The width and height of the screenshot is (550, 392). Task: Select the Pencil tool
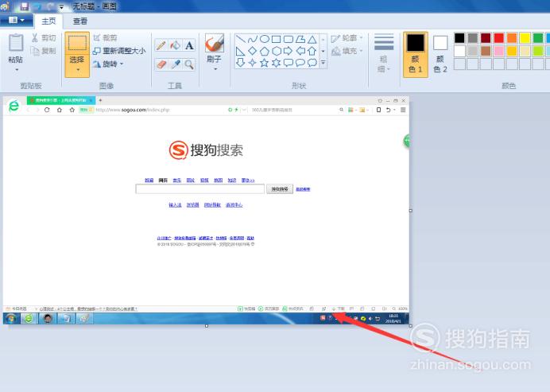point(161,45)
